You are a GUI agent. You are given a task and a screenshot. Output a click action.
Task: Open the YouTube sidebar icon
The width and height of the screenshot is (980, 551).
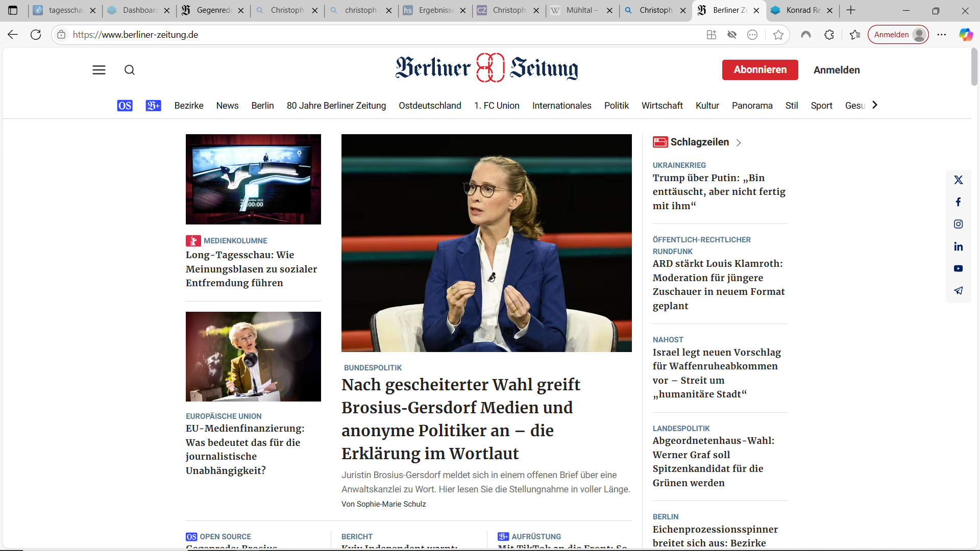tap(958, 268)
